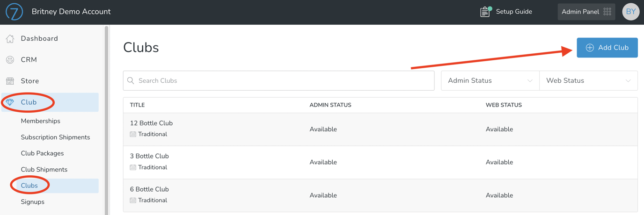Expand the Web Status filter dropdown
The width and height of the screenshot is (644, 215).
(x=588, y=81)
